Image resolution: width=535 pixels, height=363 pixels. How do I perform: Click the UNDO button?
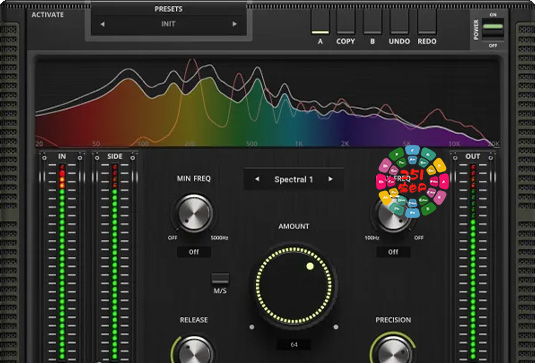[399, 21]
